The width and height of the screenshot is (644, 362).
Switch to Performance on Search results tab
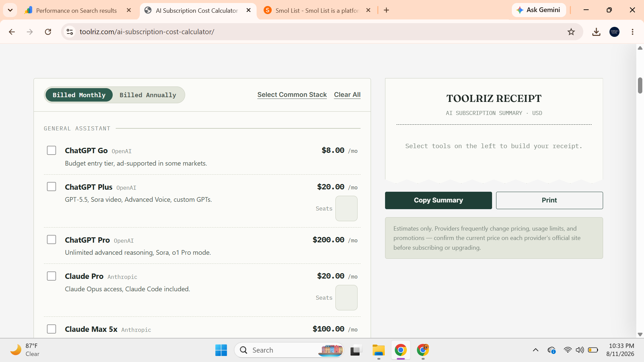coord(76,10)
